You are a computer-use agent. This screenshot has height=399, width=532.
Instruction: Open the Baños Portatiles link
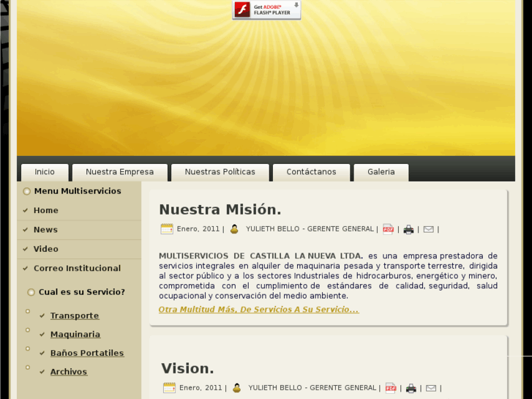(87, 353)
